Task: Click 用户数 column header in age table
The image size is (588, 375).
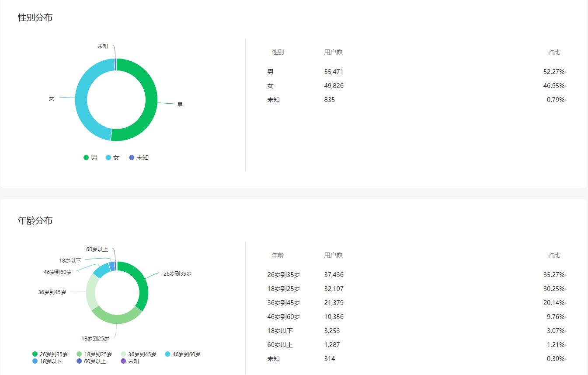Action: (333, 255)
